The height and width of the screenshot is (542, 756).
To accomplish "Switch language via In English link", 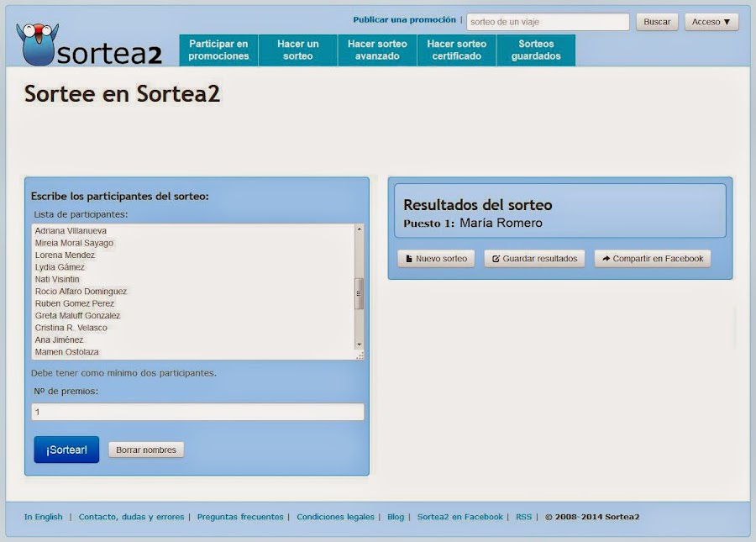I will coord(44,517).
